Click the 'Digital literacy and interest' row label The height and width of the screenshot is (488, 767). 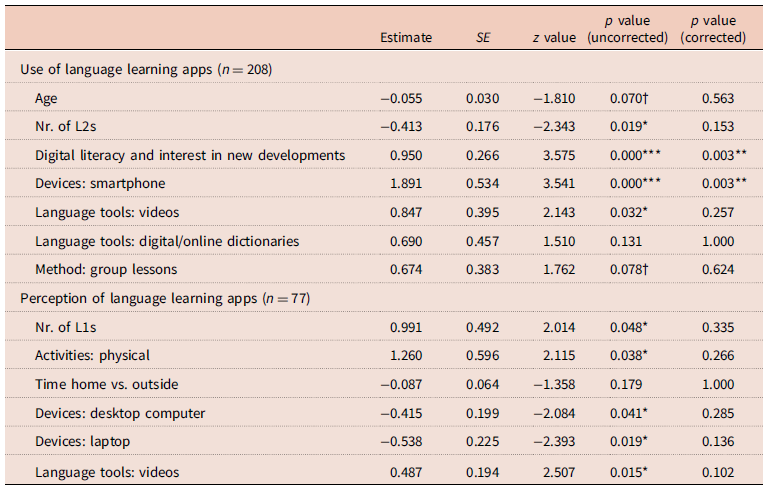[190, 155]
